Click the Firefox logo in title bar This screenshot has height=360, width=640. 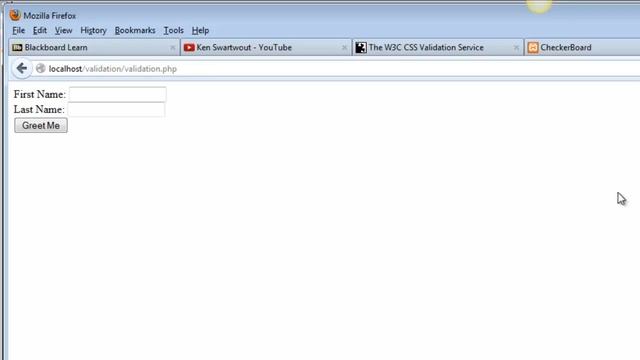pyautogui.click(x=15, y=16)
